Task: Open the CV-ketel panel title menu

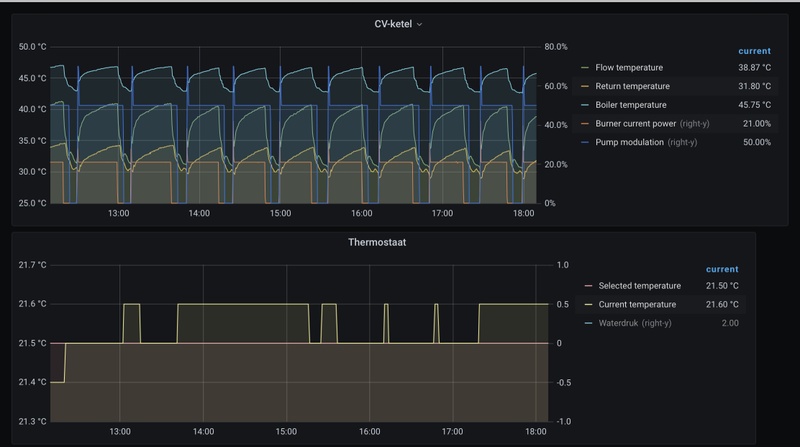Action: point(393,24)
